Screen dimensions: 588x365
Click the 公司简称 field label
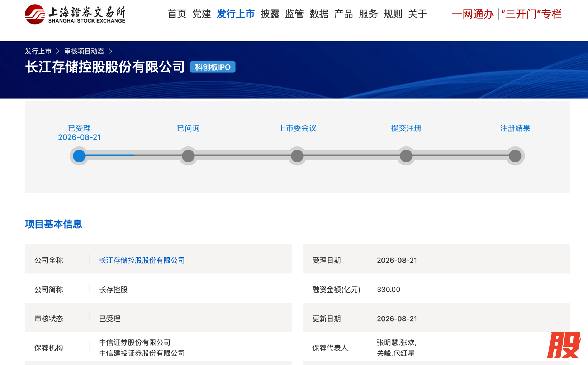pos(49,289)
